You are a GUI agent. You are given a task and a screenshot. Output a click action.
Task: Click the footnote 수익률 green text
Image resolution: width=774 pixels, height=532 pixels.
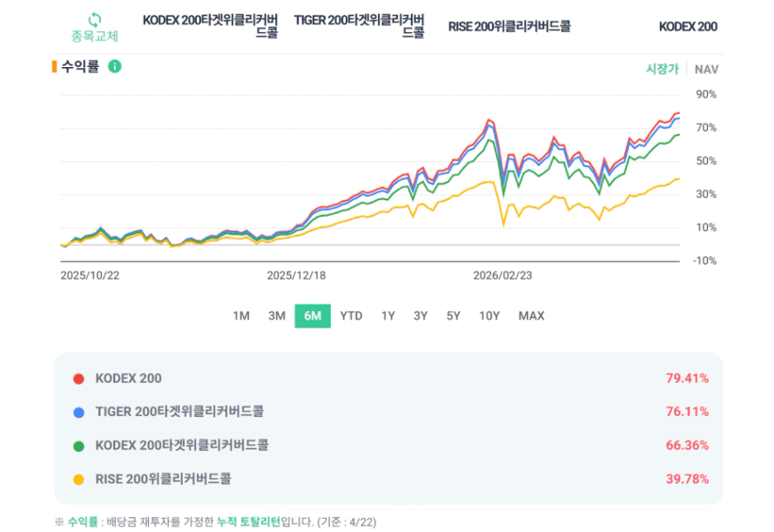pyautogui.click(x=83, y=522)
